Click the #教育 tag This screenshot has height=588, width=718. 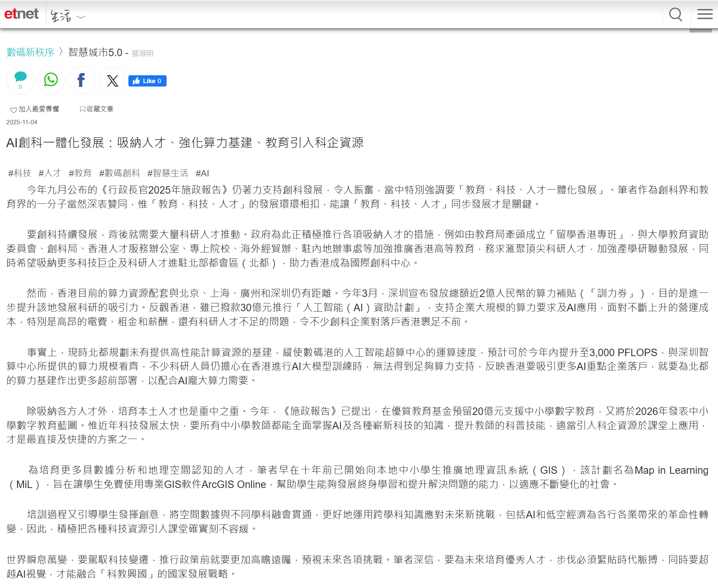pos(80,173)
